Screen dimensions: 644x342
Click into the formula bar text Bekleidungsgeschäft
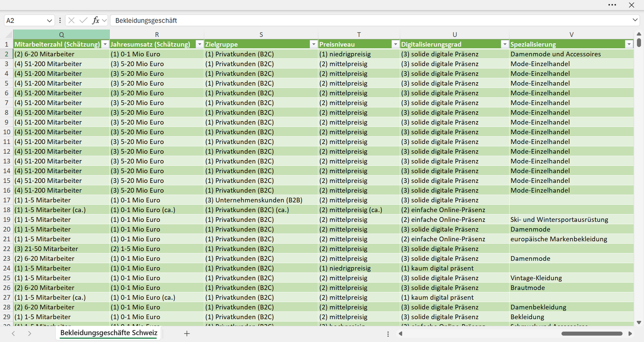[x=146, y=20]
